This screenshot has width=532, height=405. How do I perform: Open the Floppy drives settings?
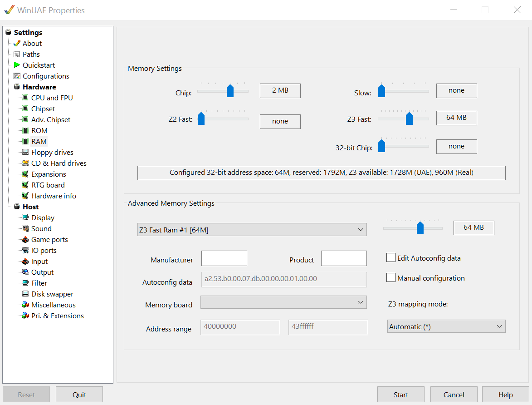click(x=52, y=152)
